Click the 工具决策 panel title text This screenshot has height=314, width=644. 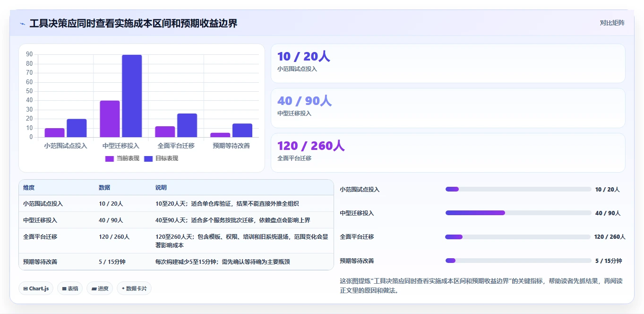(x=133, y=23)
